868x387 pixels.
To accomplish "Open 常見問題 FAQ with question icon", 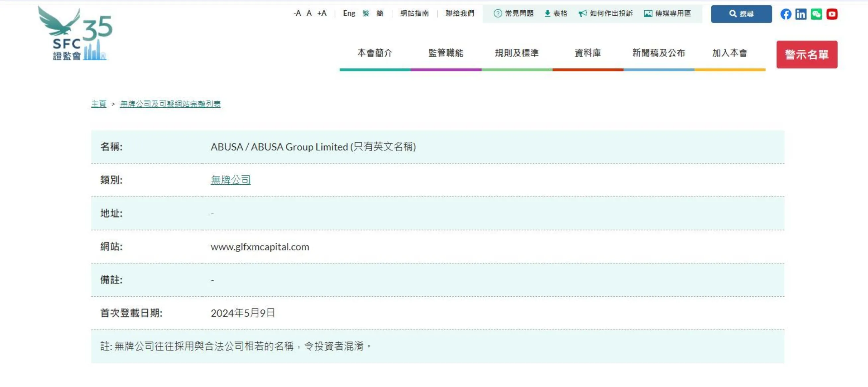I will [513, 14].
